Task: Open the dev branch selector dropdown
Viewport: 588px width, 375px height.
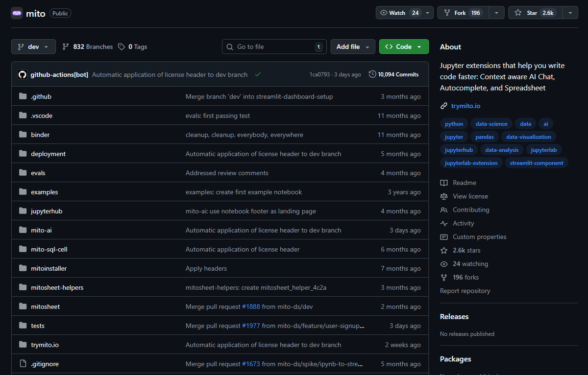Action: (33, 47)
